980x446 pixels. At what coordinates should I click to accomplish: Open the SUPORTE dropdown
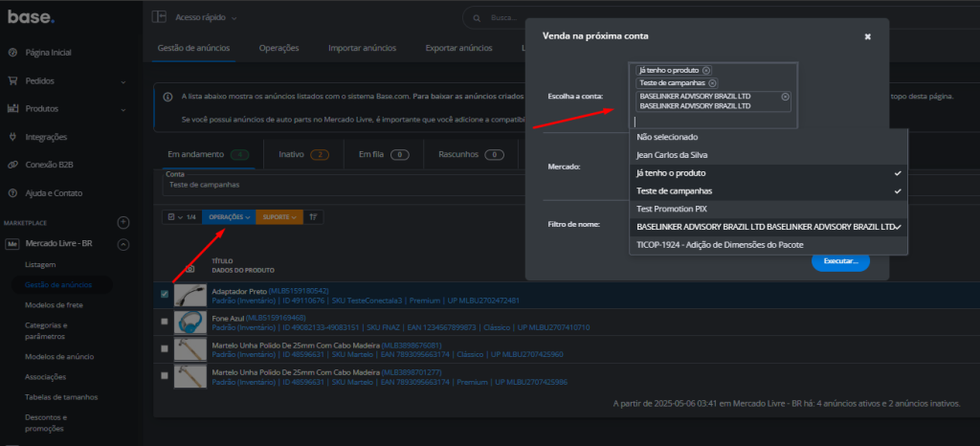pyautogui.click(x=279, y=216)
